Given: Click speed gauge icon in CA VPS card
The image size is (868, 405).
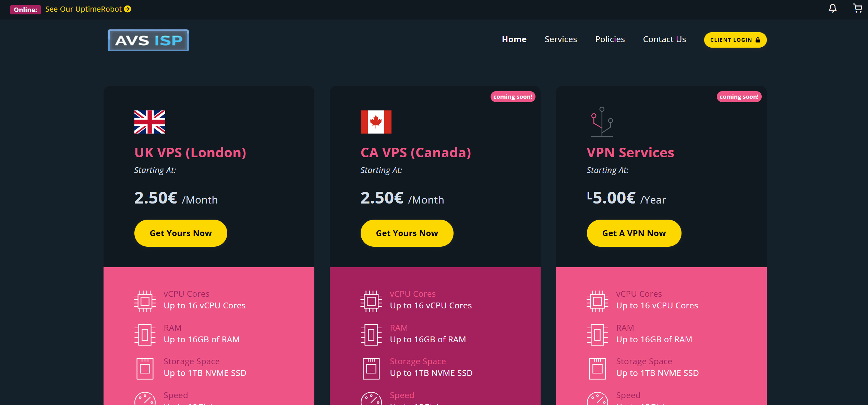Looking at the screenshot, I should click(x=371, y=399).
